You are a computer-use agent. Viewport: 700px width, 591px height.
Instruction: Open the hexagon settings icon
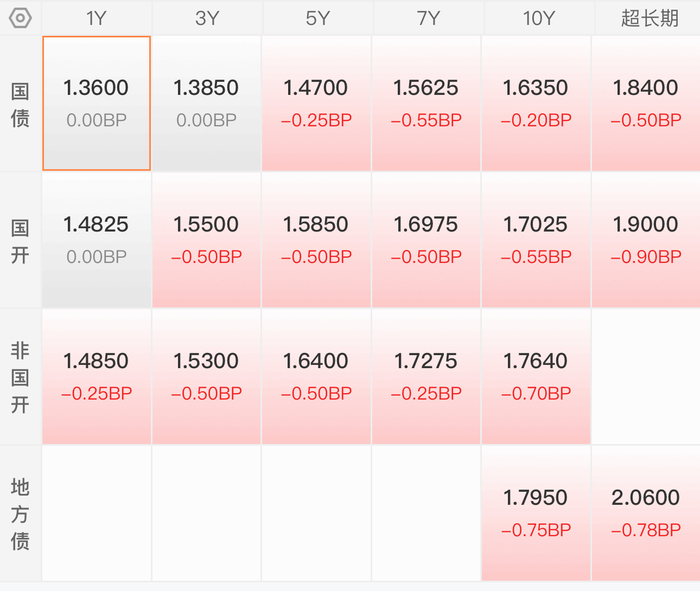pos(21,18)
